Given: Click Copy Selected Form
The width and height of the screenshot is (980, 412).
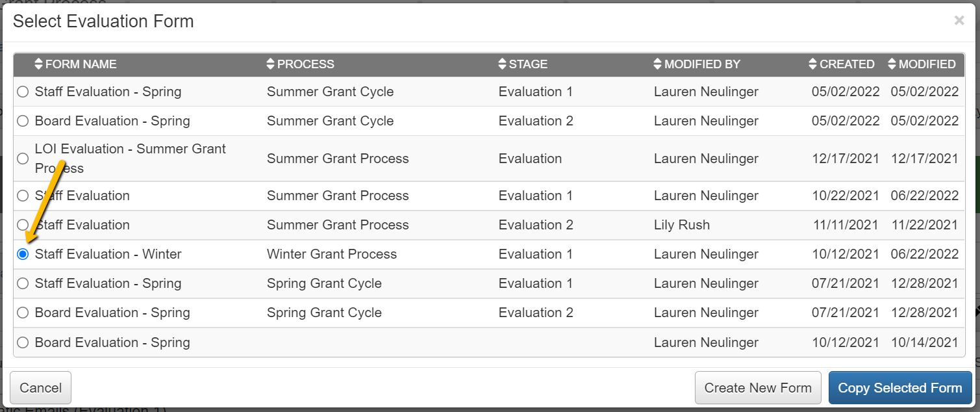Looking at the screenshot, I should (x=900, y=387).
